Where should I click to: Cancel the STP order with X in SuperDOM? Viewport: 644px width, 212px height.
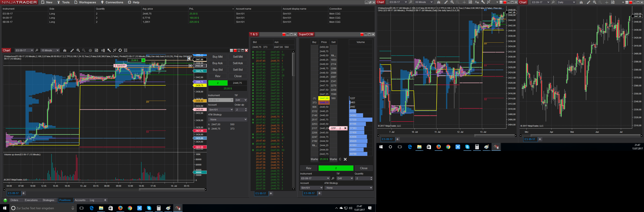tap(345, 128)
